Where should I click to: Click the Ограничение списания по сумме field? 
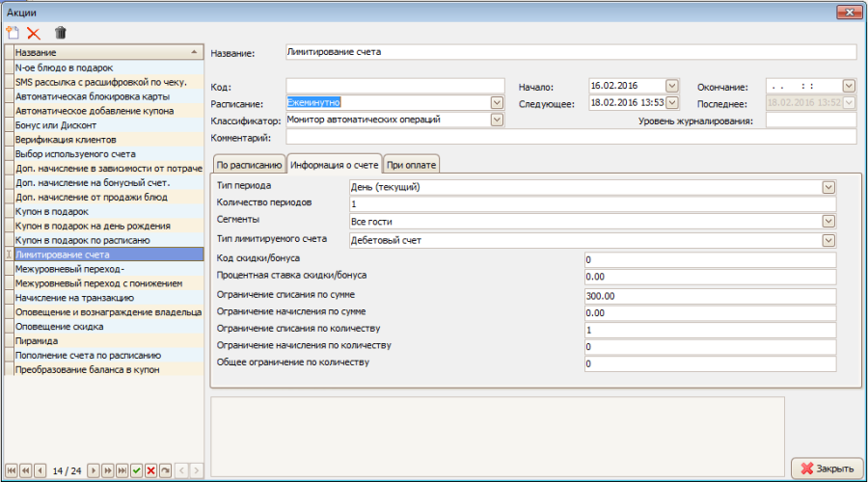[709, 295]
